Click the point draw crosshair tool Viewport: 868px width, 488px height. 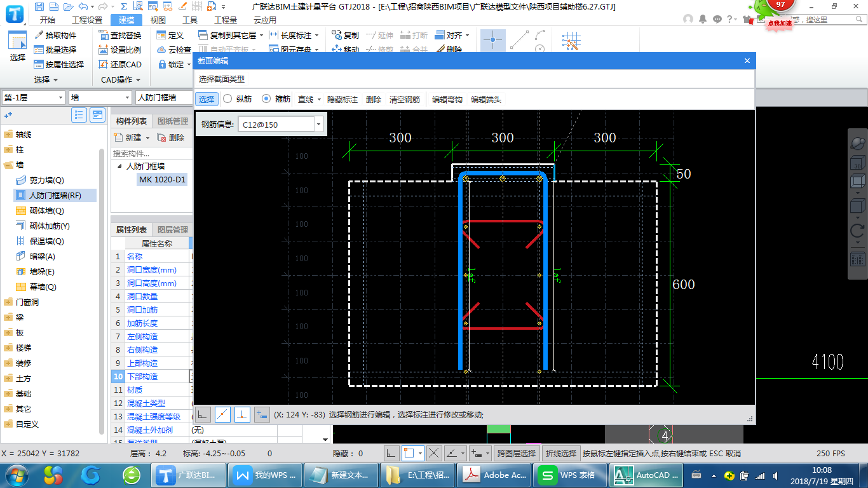coord(493,40)
